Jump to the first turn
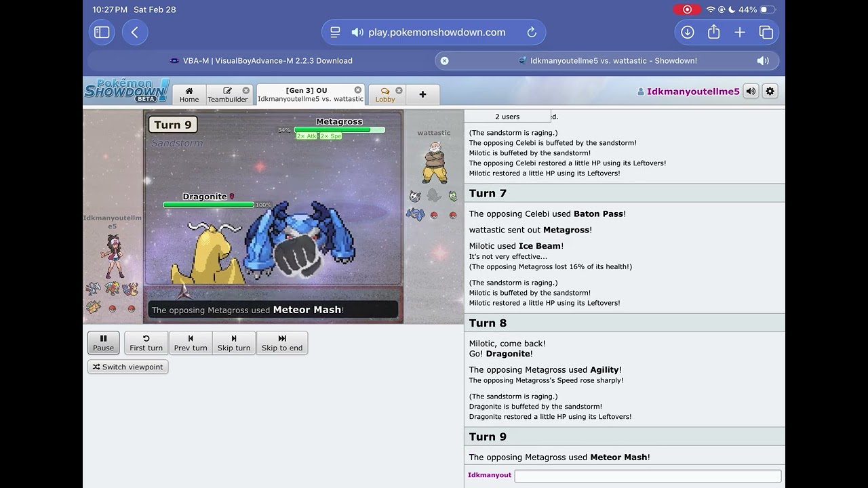The width and height of the screenshot is (868, 488). (146, 342)
